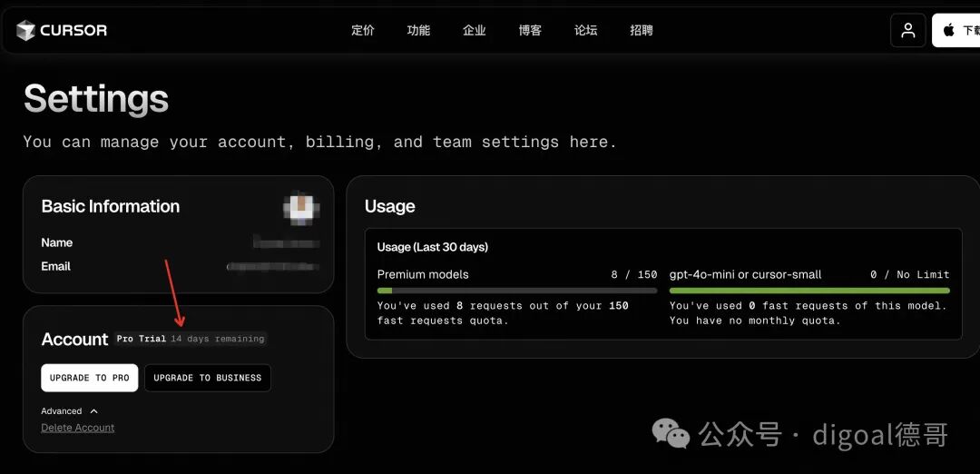Viewport: 980px width, 474px height.
Task: Click the UPGRADE TO BUSINESS button
Action: click(x=208, y=378)
